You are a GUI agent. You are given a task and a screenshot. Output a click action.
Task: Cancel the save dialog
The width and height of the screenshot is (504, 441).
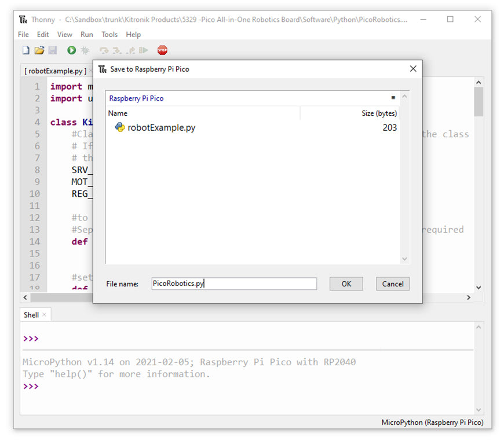click(x=393, y=284)
